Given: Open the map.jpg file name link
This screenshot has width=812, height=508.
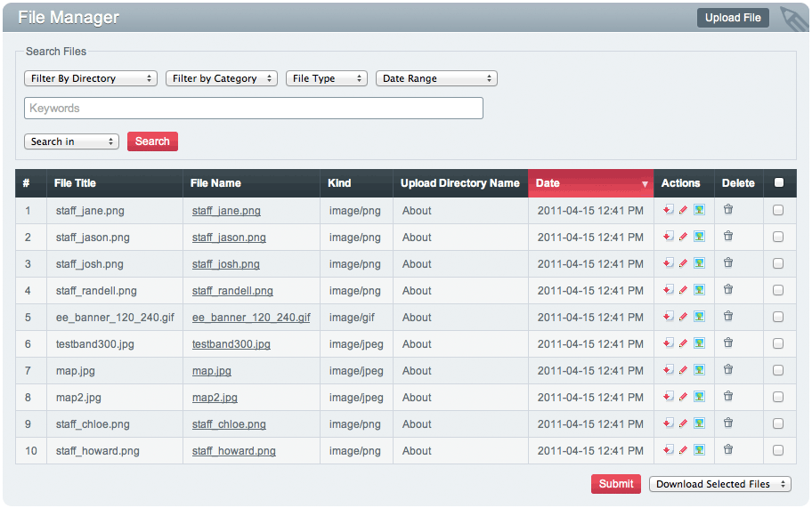Looking at the screenshot, I should (212, 371).
